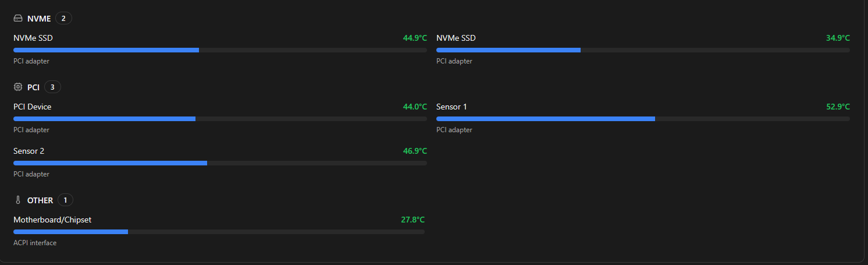Click the Motherboard/Chipset sensor name
This screenshot has height=265, width=868.
pos(52,220)
